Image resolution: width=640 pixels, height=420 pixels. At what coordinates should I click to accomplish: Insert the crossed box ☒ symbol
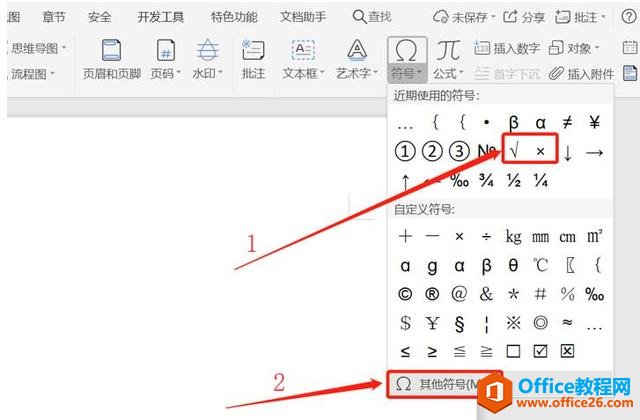tap(567, 351)
